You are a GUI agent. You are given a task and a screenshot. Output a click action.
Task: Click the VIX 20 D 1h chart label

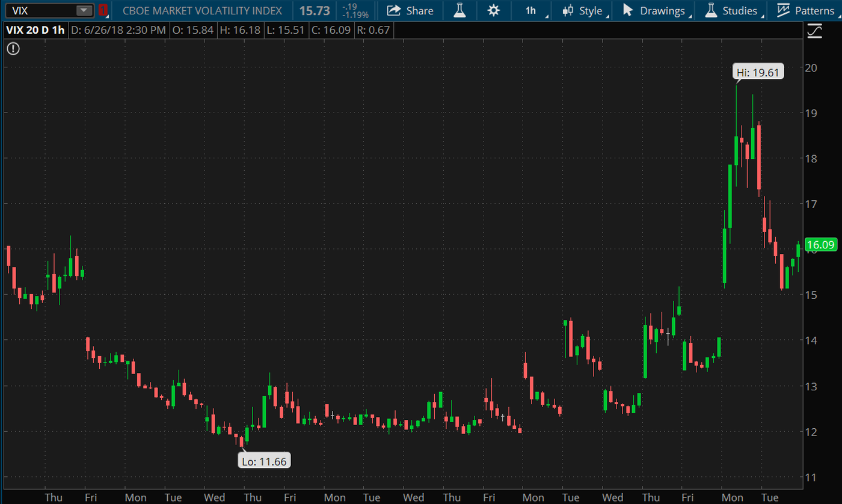(34, 30)
